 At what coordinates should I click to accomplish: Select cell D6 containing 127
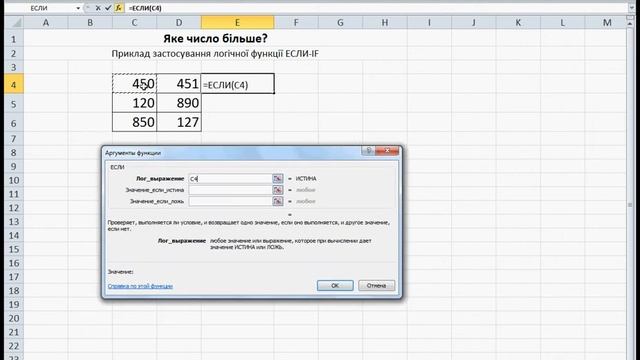tap(179, 122)
